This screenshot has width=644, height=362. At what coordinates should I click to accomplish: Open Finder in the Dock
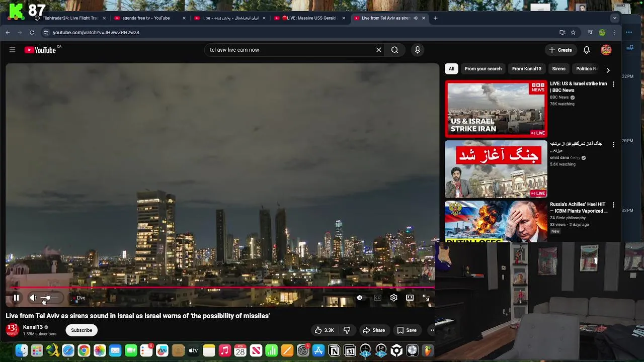[x=21, y=350]
